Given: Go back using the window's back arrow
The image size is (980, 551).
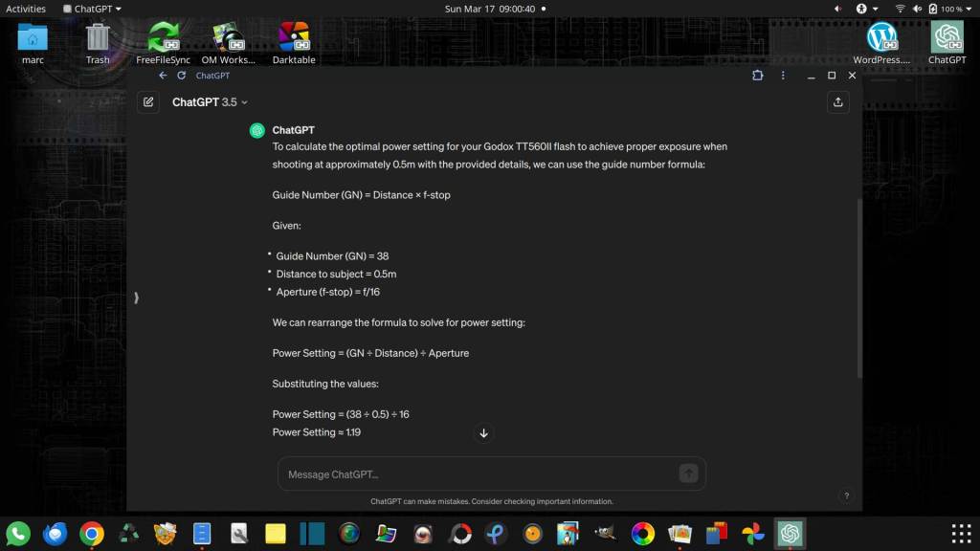Looking at the screenshot, I should (163, 76).
